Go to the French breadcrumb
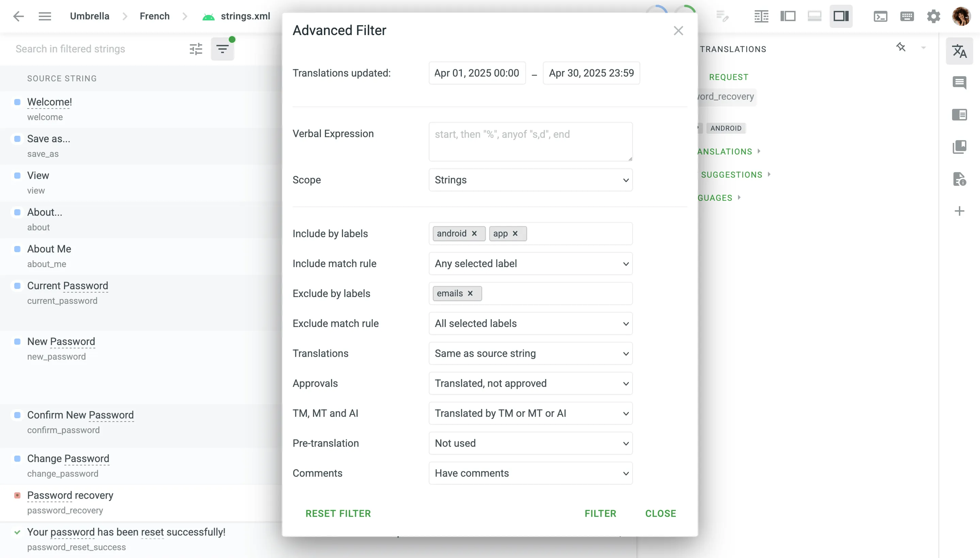 [154, 16]
